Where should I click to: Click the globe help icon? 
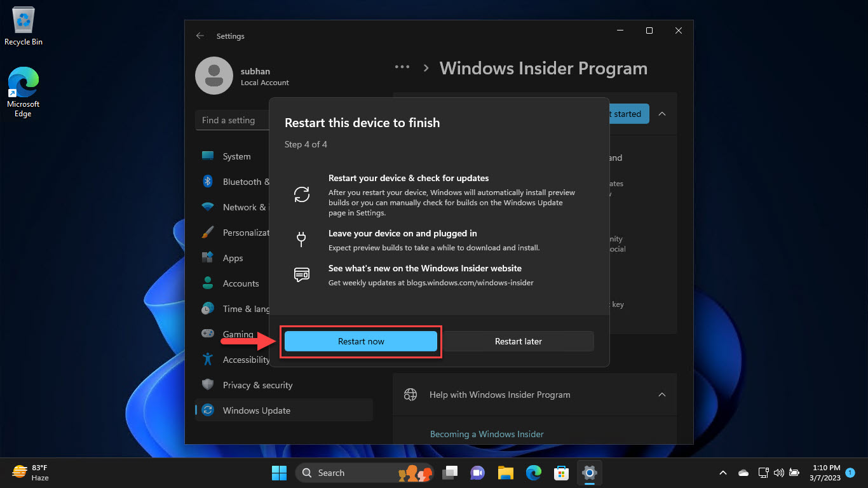point(410,395)
